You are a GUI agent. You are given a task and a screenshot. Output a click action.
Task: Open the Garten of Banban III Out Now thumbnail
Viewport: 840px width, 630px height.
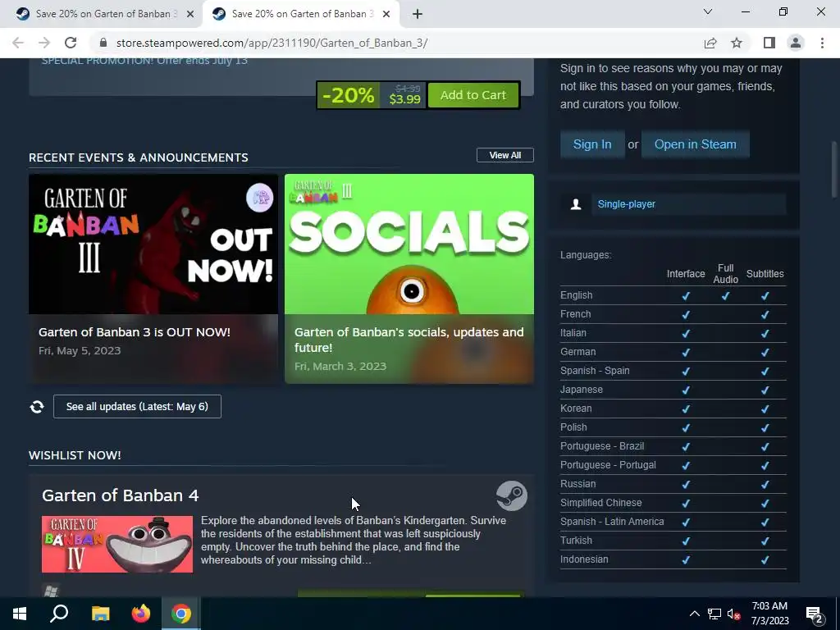[x=153, y=244]
